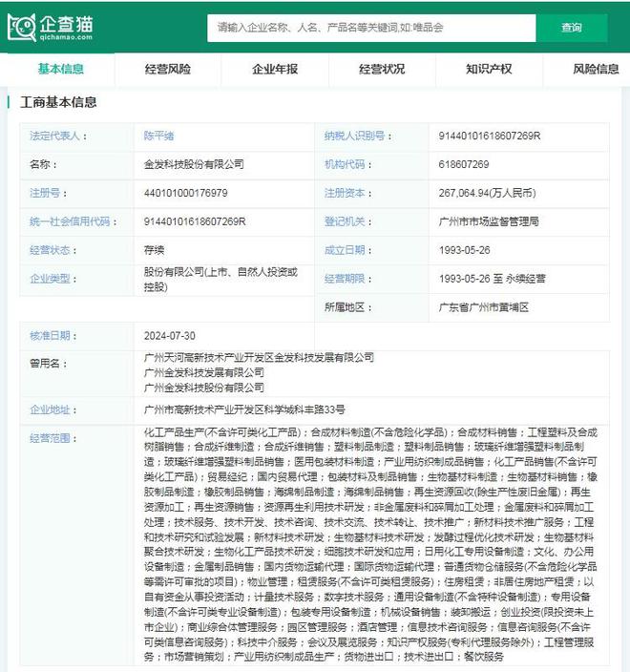Open legal representative link 陈平绪
This screenshot has width=630, height=672.
click(x=159, y=136)
